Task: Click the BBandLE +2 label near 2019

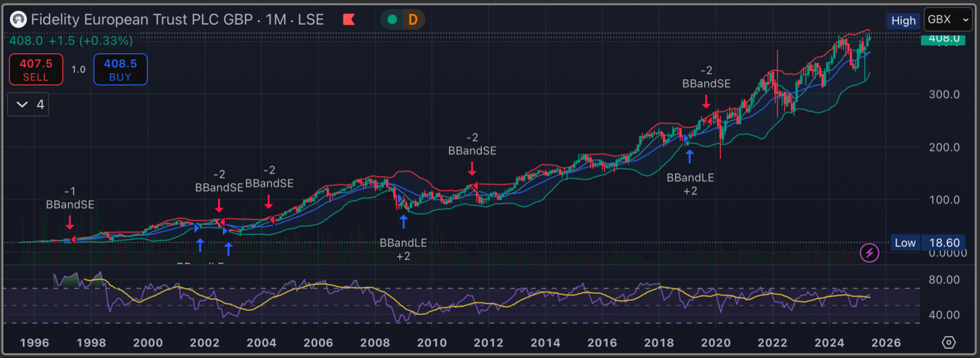Action: [x=690, y=184]
